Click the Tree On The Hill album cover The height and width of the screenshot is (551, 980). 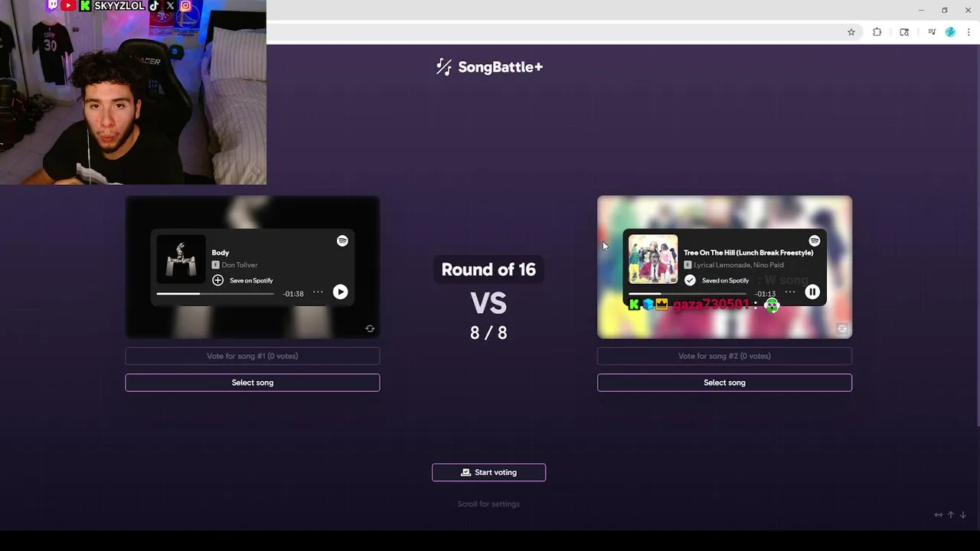(653, 259)
